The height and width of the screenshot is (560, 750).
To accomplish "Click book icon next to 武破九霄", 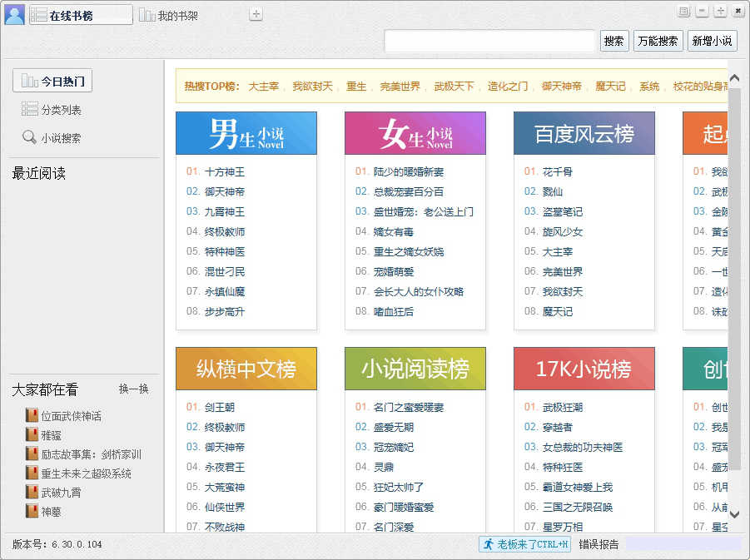I will pos(32,493).
